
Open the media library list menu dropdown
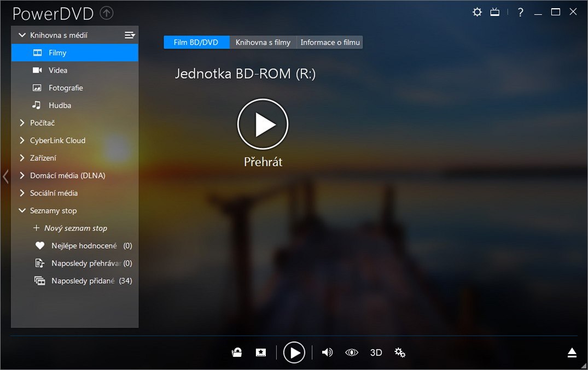click(130, 36)
